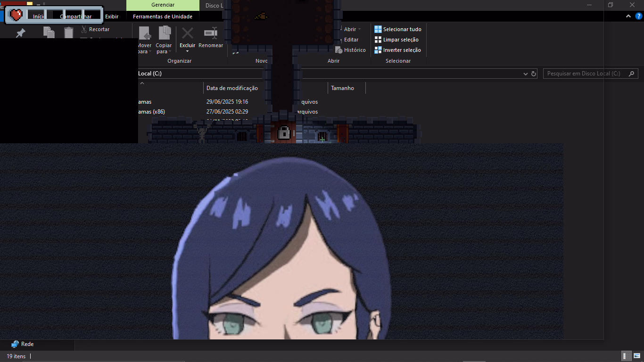Expand the Excluir dropdown arrow
This screenshot has height=362, width=644.
click(x=187, y=51)
